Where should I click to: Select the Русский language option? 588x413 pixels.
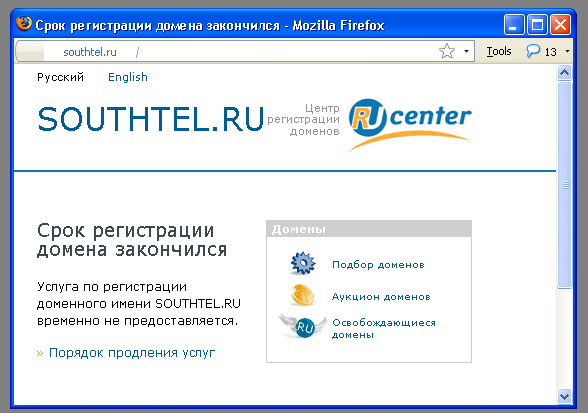pyautogui.click(x=60, y=77)
